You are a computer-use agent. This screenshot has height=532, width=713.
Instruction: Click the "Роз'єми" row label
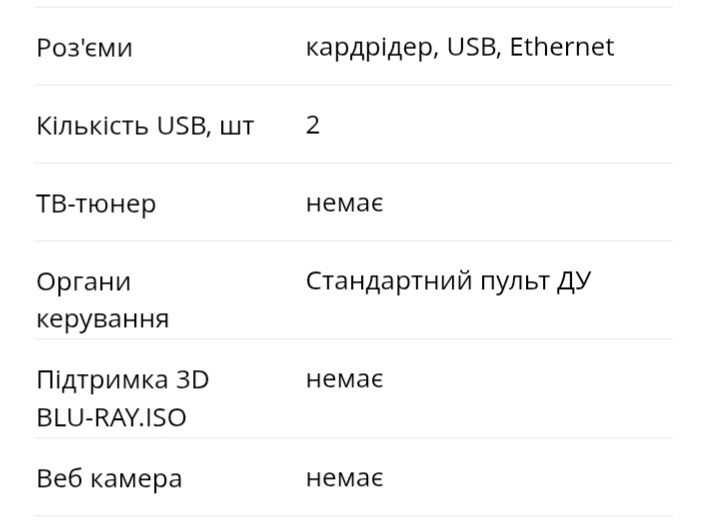pyautogui.click(x=84, y=48)
